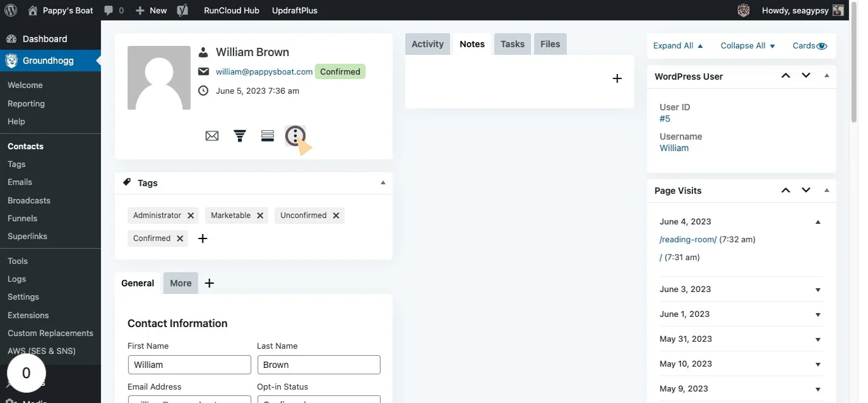
Task: Click the plus icon to add note
Action: point(617,78)
